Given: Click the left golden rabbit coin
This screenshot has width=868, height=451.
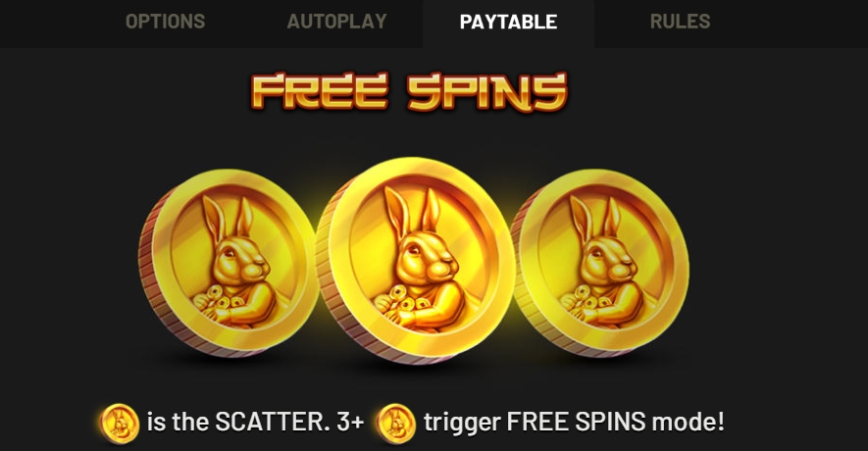Looking at the screenshot, I should tap(228, 264).
